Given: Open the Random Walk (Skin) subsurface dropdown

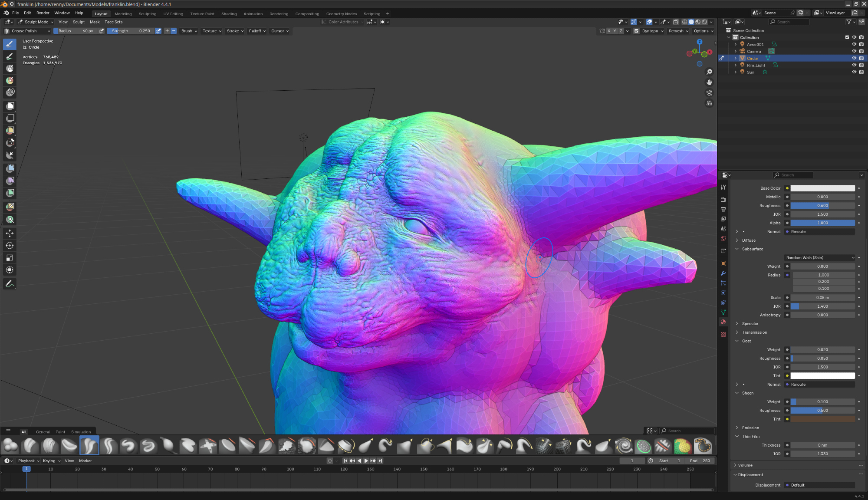Looking at the screenshot, I should point(820,258).
